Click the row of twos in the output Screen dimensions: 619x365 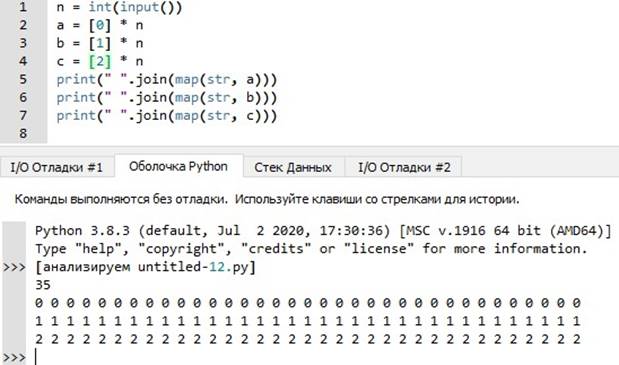coord(308,339)
